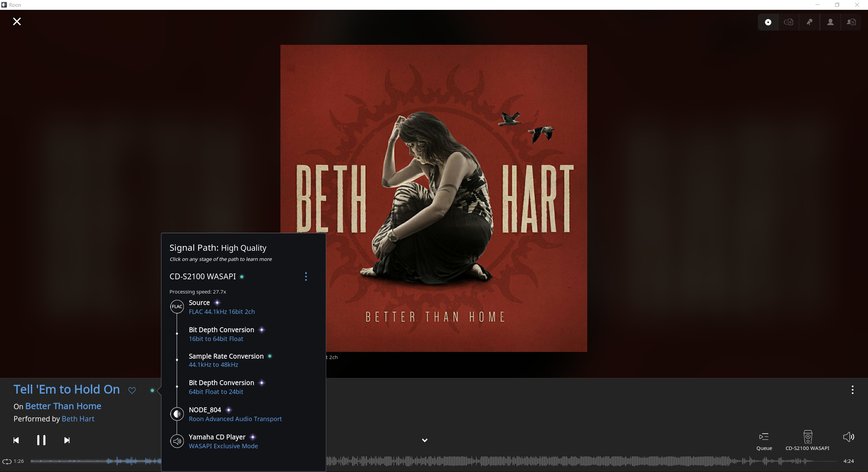Close the Now Playing screen
This screenshot has width=868, height=472.
[17, 21]
